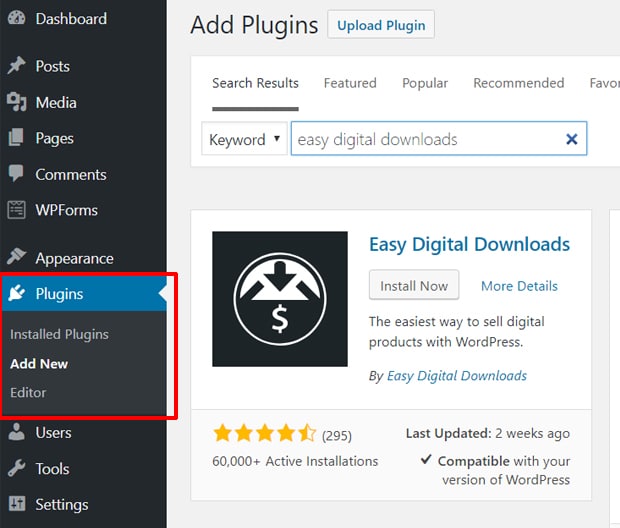This screenshot has width=620, height=528.
Task: Open the WPForms menu item
Action: coord(83,210)
